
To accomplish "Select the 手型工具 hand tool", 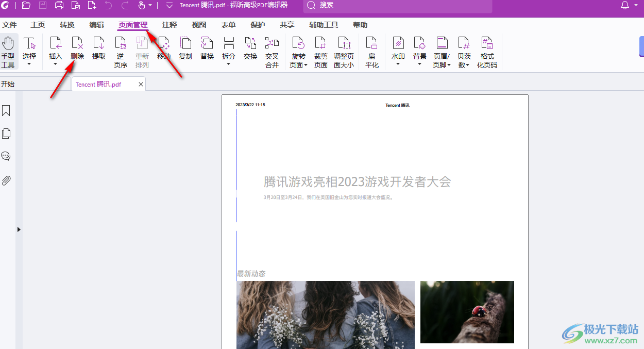I will 8,52.
